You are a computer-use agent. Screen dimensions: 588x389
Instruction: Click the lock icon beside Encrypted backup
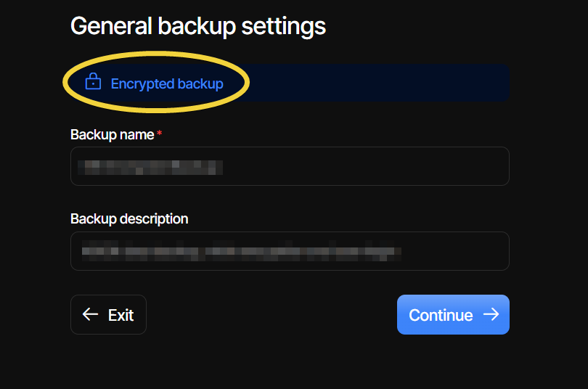(92, 83)
